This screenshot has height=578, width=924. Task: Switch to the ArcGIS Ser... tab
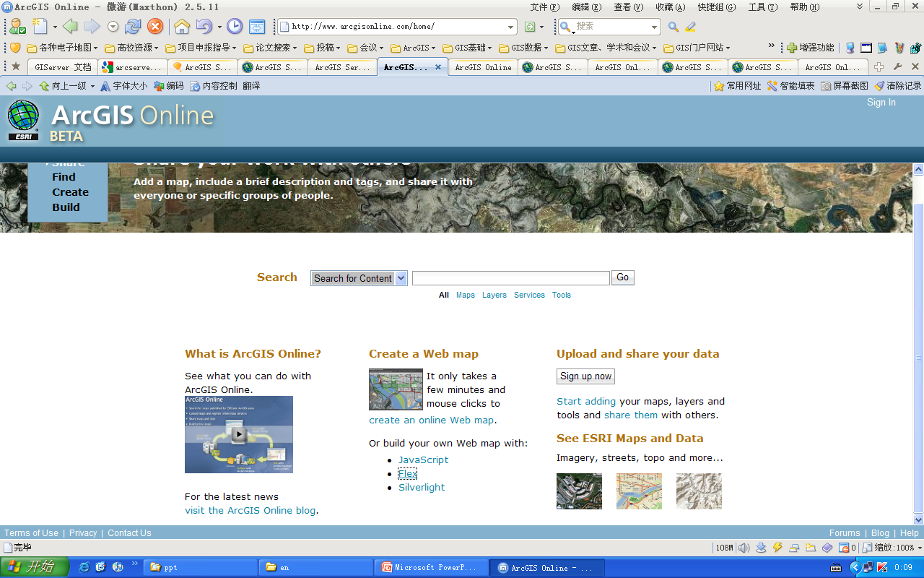(x=342, y=67)
